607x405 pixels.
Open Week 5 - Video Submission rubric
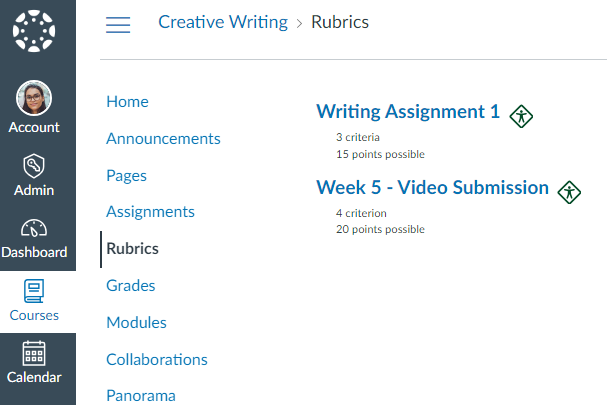coord(432,188)
